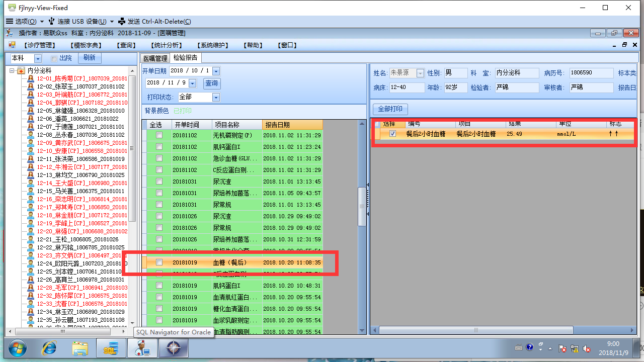Click the blue help icon in system tray

530,347
